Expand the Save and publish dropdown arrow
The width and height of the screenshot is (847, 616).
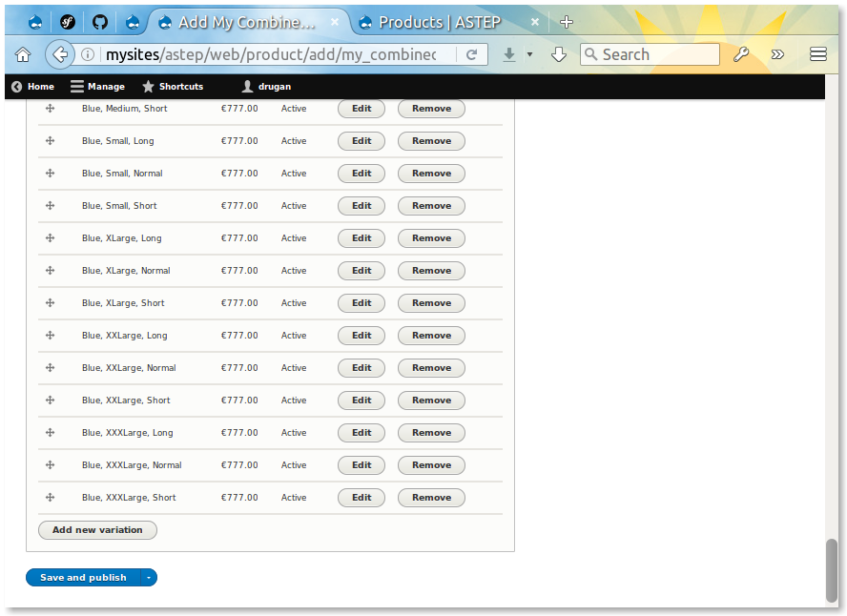(x=149, y=578)
